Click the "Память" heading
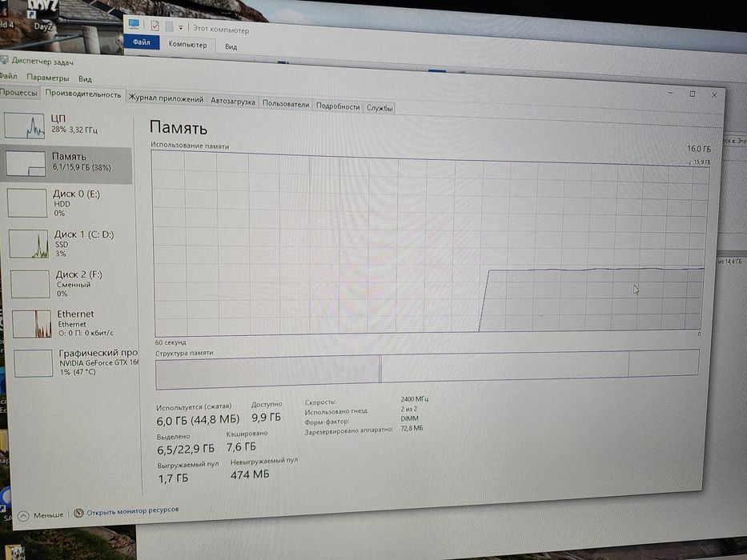This screenshot has height=560, width=747. pyautogui.click(x=179, y=128)
